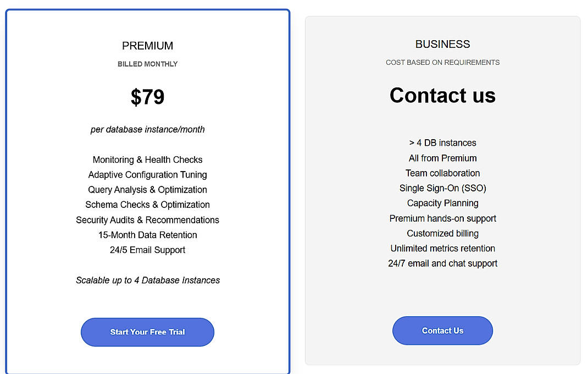Viewport: 588px width, 374px height.
Task: Select the Query Analysis & Optimization item
Action: [x=147, y=189]
